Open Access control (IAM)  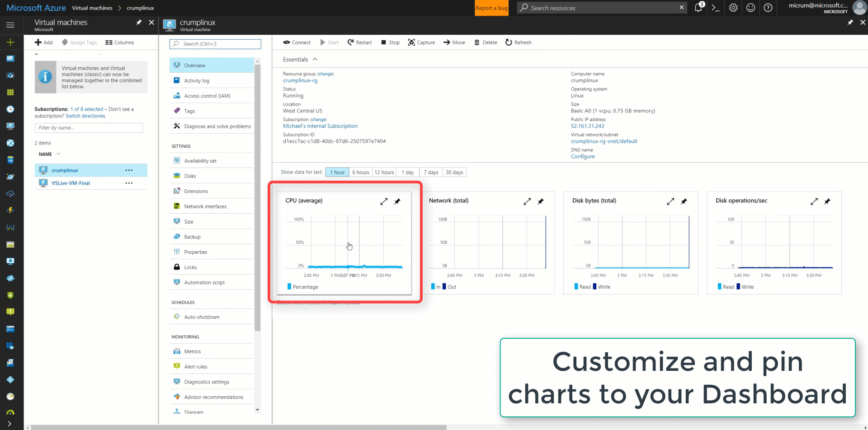tap(212, 96)
